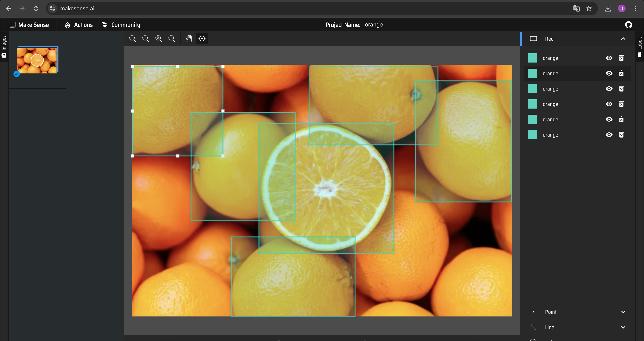This screenshot has height=341, width=644.
Task: Reload the makesense.ai page
Action: click(36, 8)
